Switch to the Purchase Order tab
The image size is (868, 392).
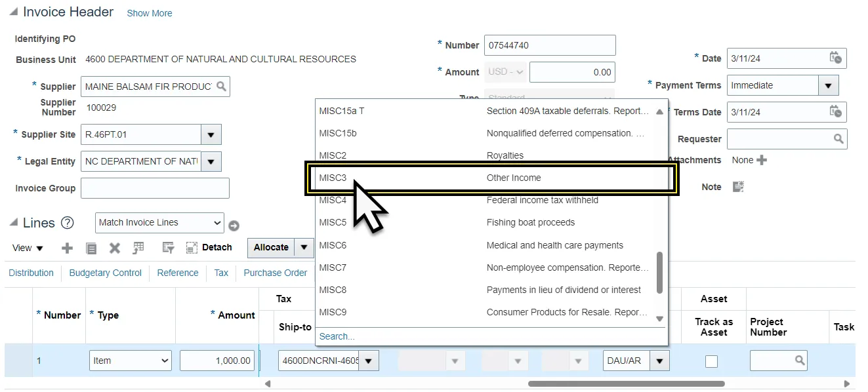click(275, 273)
